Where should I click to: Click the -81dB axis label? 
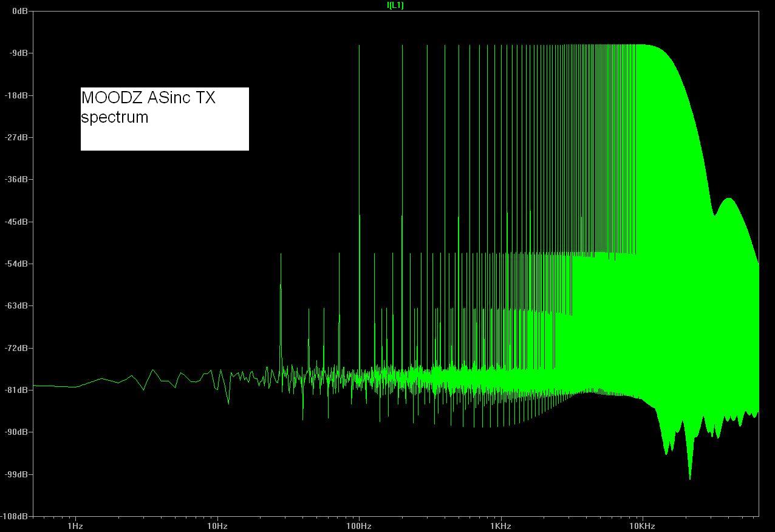tap(16, 390)
